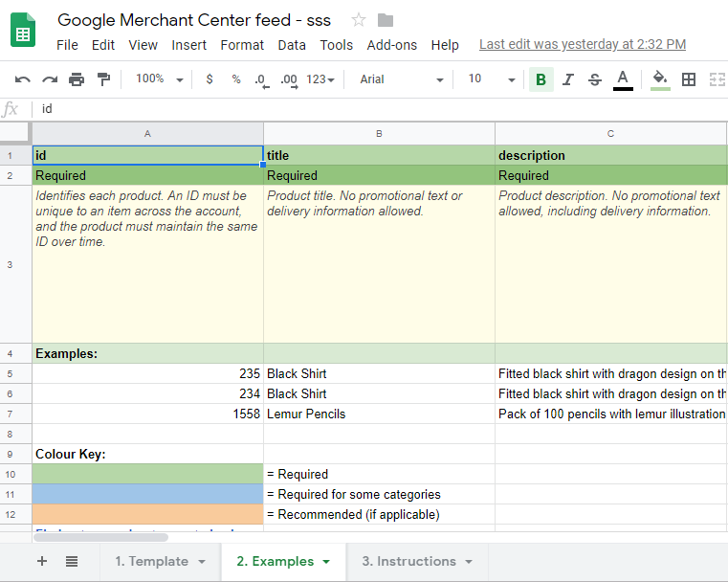Open the 1. Template tab dropdown arrow
The height and width of the screenshot is (582, 728).
(x=202, y=562)
